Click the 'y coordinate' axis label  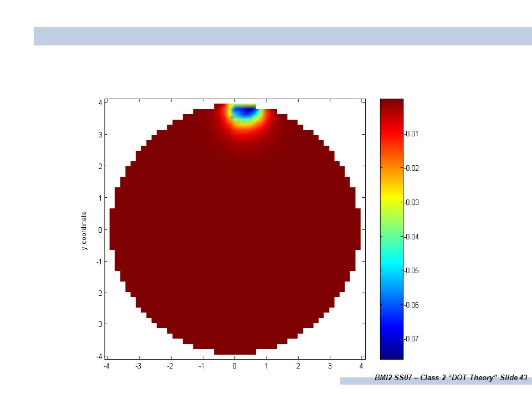tap(84, 231)
